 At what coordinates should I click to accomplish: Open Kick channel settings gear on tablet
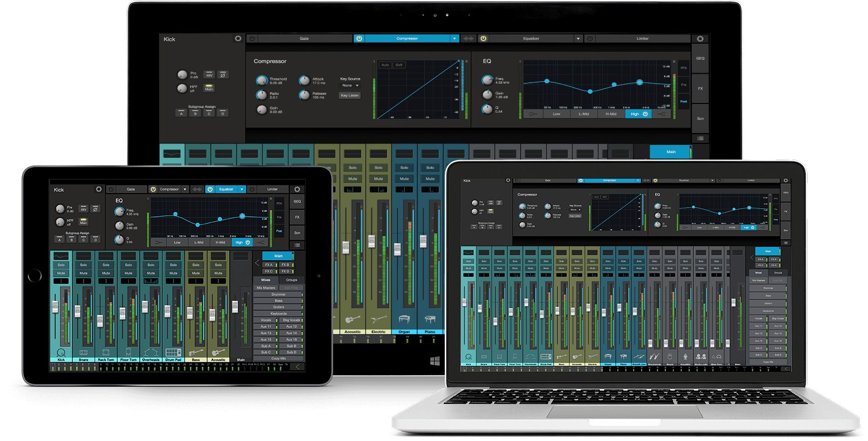[99, 189]
